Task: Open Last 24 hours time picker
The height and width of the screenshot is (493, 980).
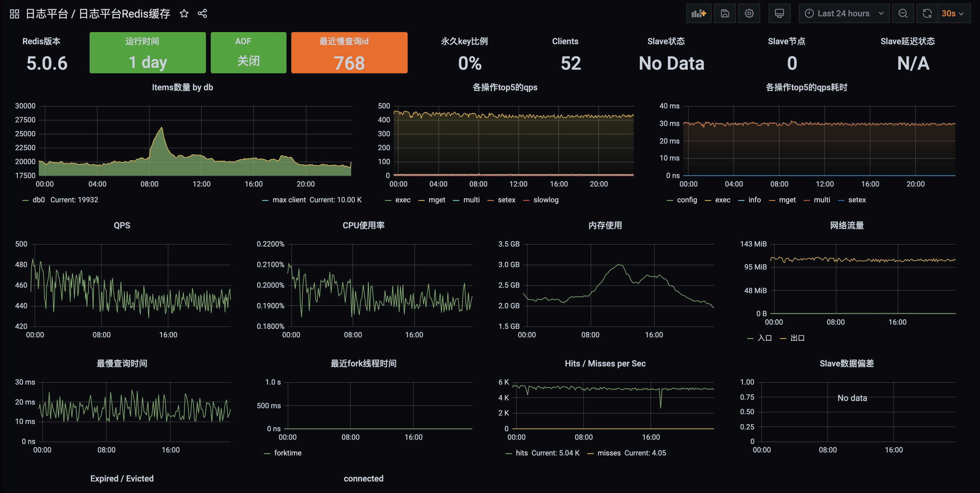Action: click(843, 14)
